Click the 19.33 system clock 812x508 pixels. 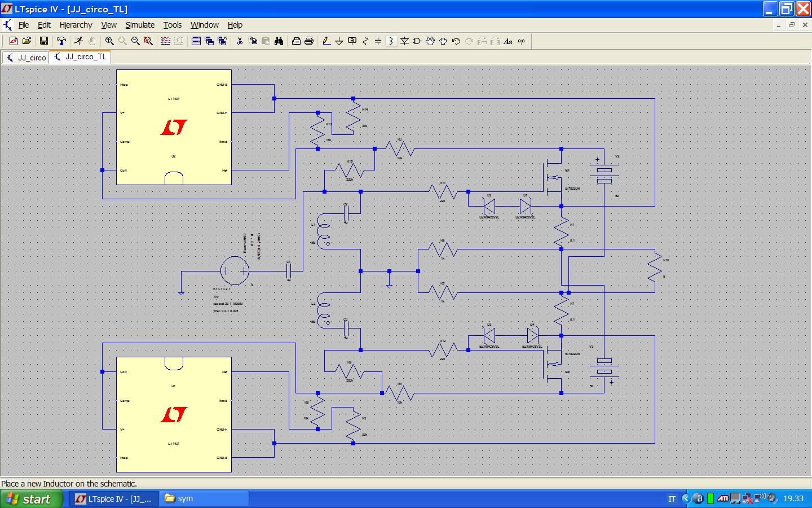pos(793,498)
